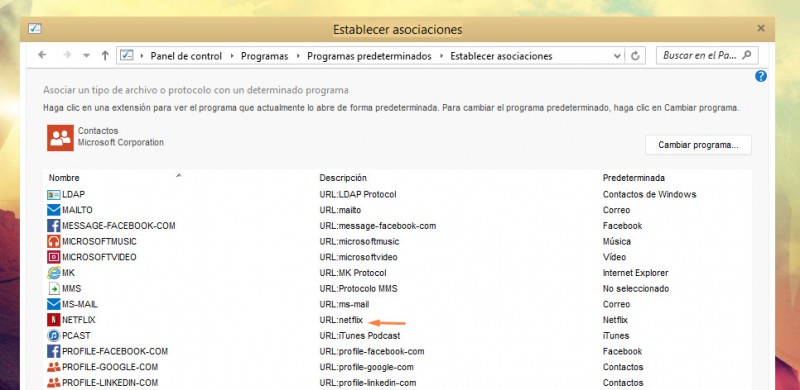
Task: Click the control panel icon in address bar
Action: coord(127,55)
